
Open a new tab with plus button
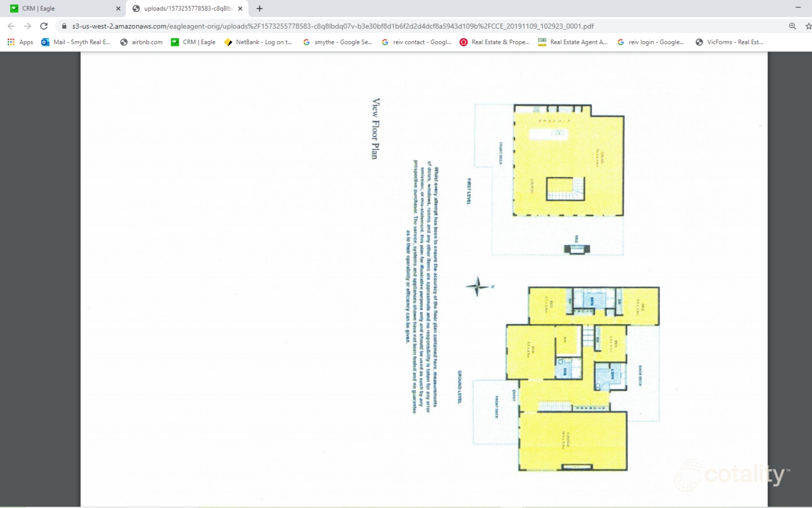pyautogui.click(x=260, y=8)
